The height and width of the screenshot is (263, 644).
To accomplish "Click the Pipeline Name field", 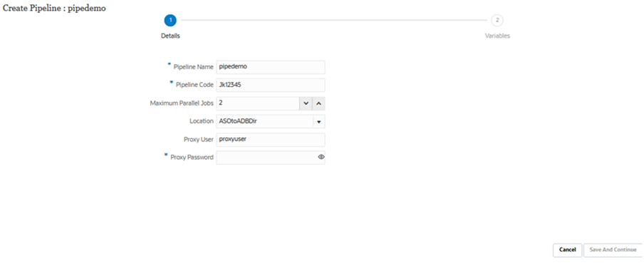I will tap(271, 68).
